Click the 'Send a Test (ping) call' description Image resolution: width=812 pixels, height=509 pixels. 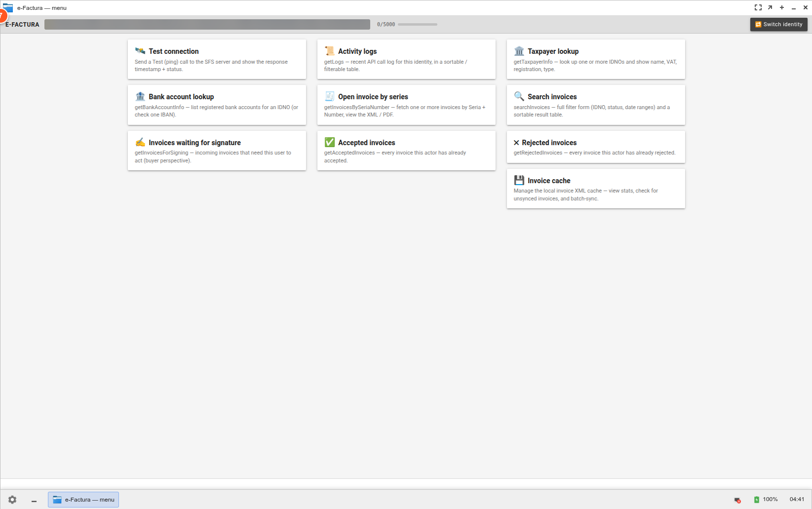(211, 66)
